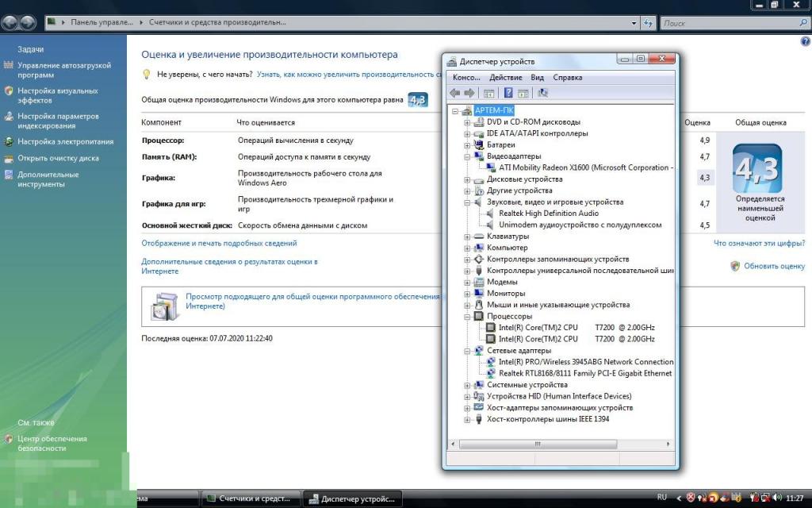This screenshot has height=508, width=812.
Task: Select the second Intel Core 2 CPU T7200 entry
Action: (x=576, y=339)
